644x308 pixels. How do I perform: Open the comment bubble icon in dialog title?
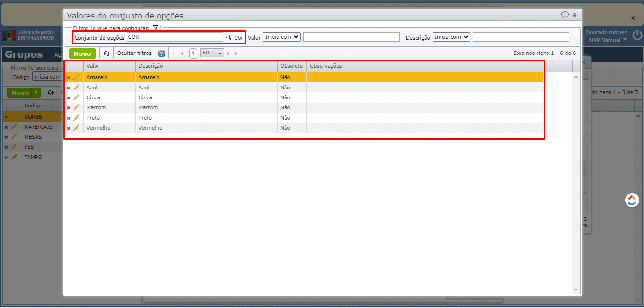(565, 15)
